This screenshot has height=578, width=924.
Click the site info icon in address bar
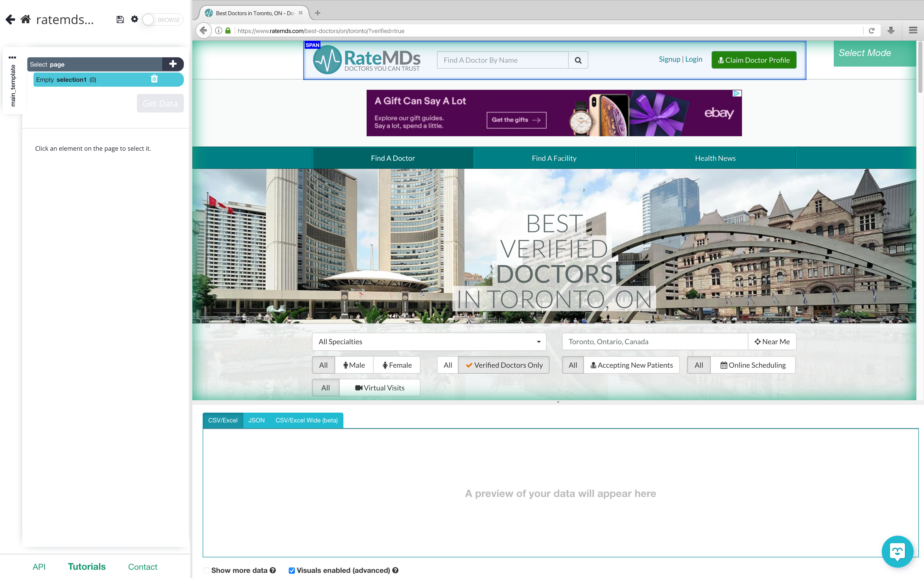(218, 31)
